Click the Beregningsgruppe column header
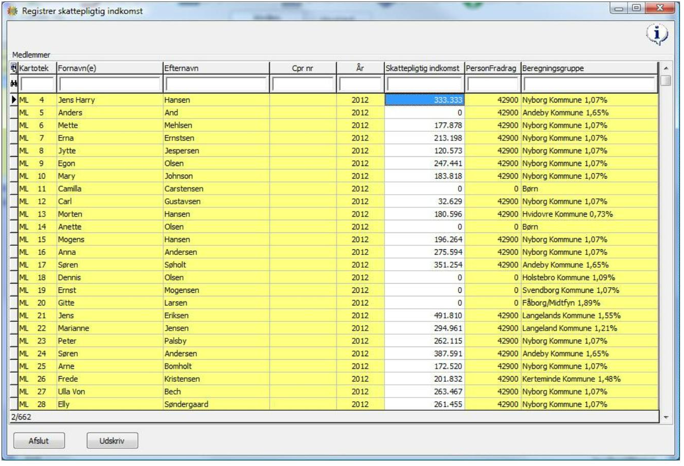The height and width of the screenshot is (466, 684). (589, 68)
